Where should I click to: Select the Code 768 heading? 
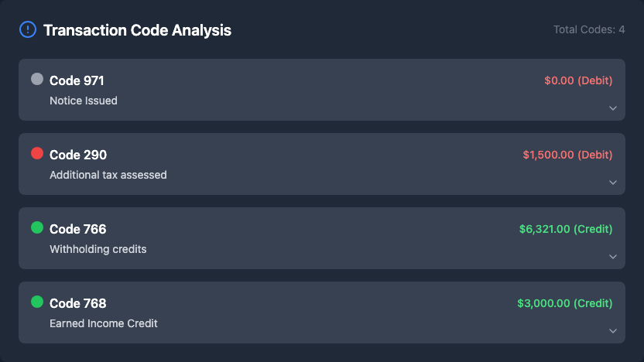(x=78, y=303)
